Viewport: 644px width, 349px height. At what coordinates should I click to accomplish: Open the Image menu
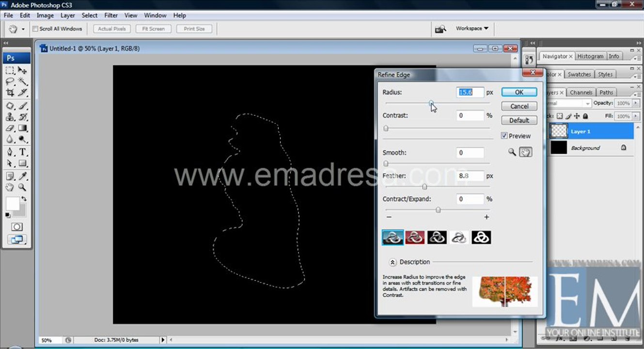coord(45,16)
